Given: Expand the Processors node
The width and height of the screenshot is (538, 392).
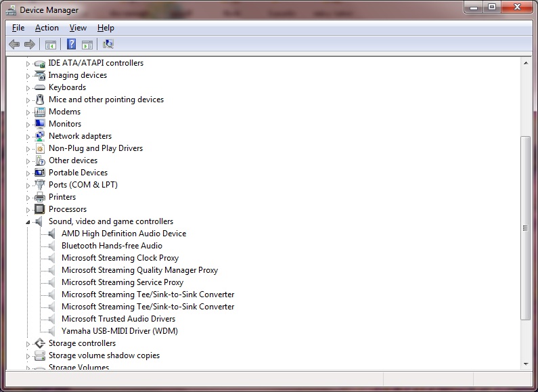Looking at the screenshot, I should coord(28,210).
